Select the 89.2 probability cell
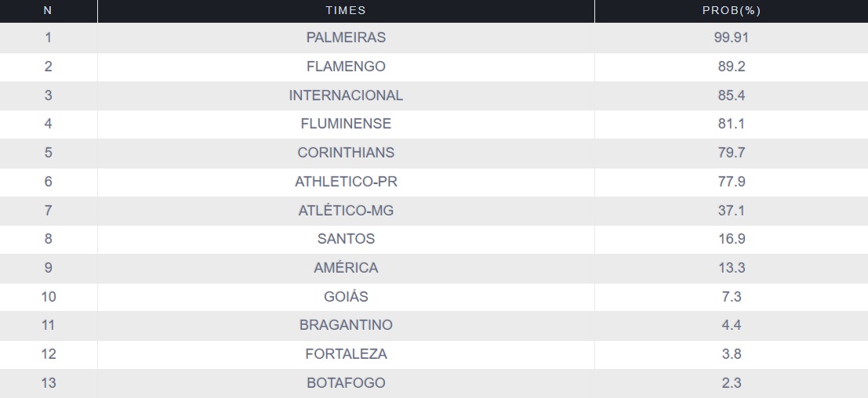 coord(731,67)
